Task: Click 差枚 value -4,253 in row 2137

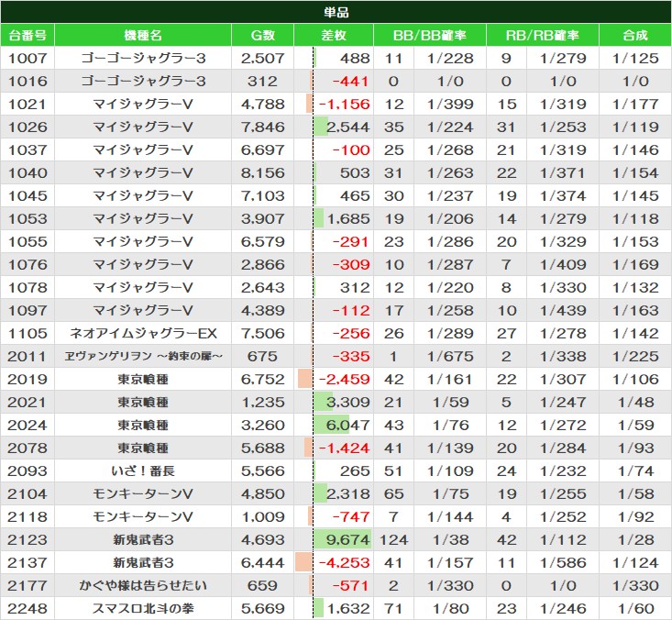Action: point(344,563)
